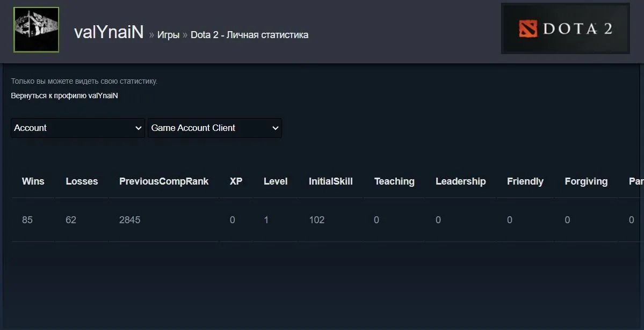
Task: Select the Losses value 62
Action: coord(71,220)
